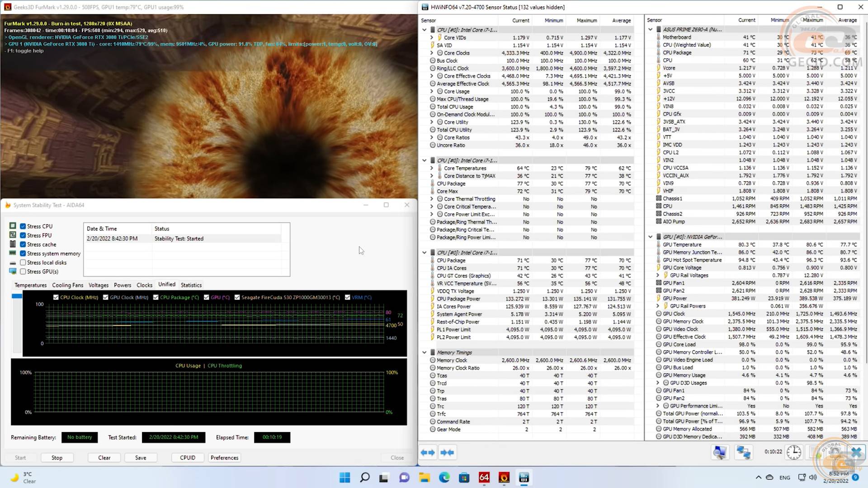The image size is (868, 488).
Task: Click the Average column header in left HWiNFO pane
Action: tap(621, 20)
